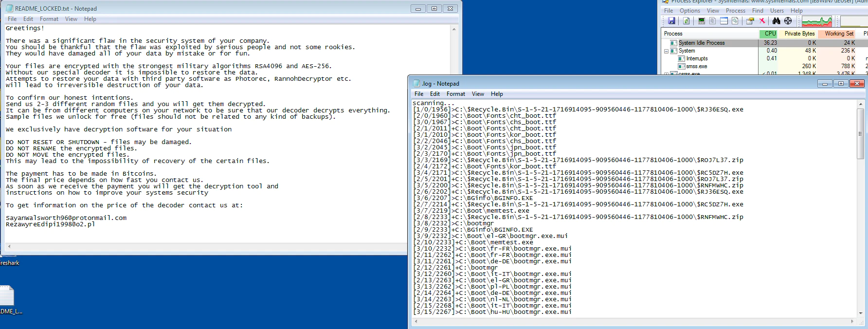Viewport: 868px width, 329px height.
Task: Click the .log Notepad title bar icon
Action: coord(416,84)
